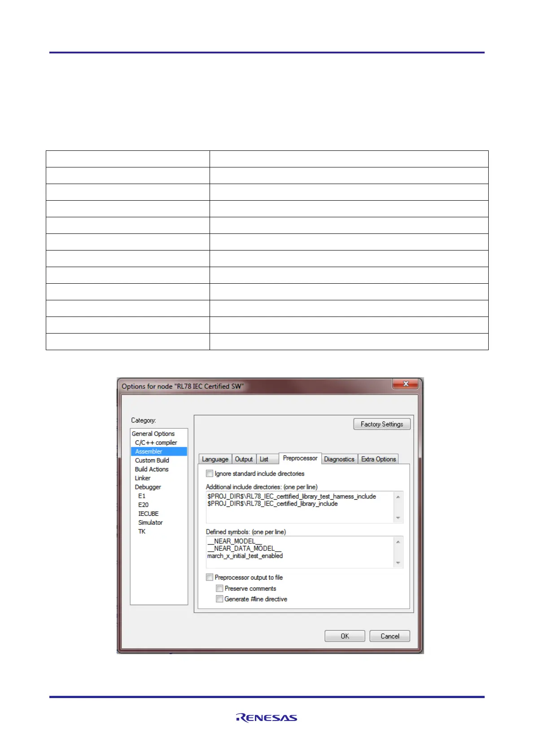The image size is (534, 756).
Task: Click defined symbols scroll up arrow
Action: click(398, 541)
